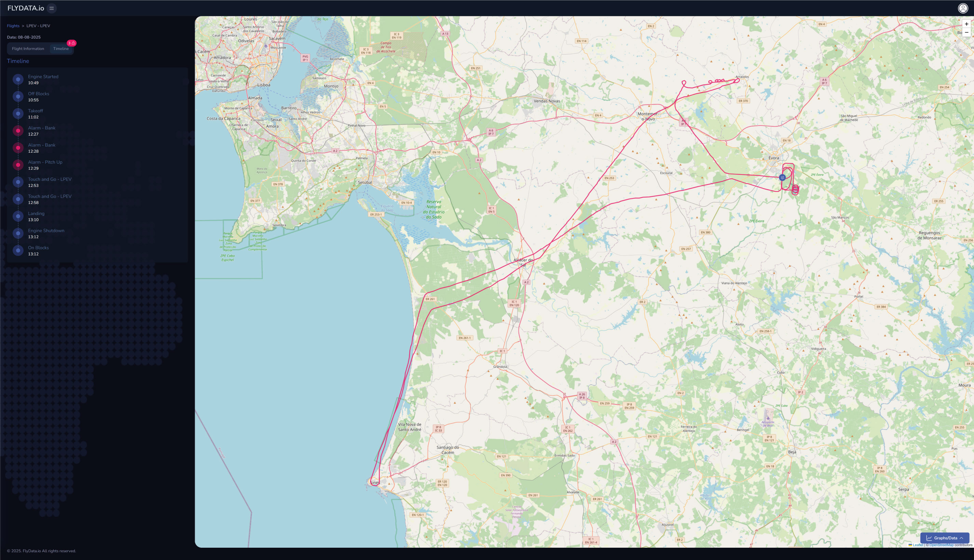The image size is (974, 560).
Task: Switch to the Flight Information tab
Action: (28, 49)
